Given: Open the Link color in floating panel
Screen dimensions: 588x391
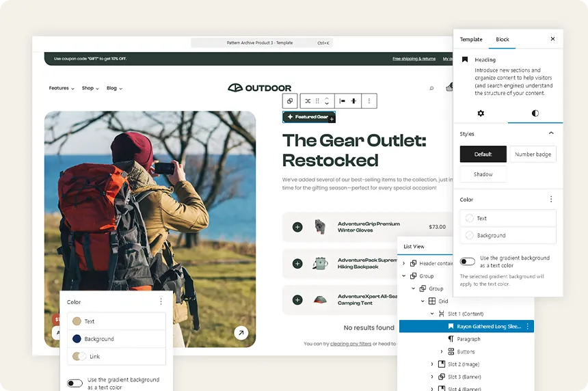Looking at the screenshot, I should pos(116,356).
